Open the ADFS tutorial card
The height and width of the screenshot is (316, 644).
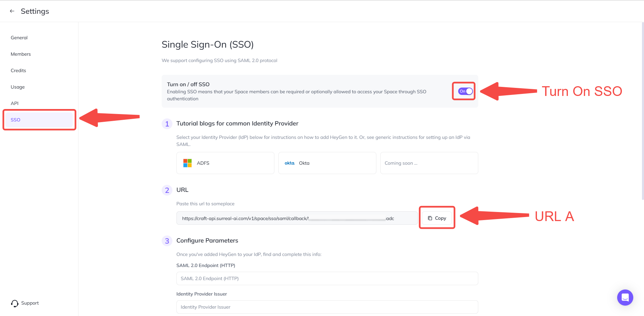(x=225, y=163)
